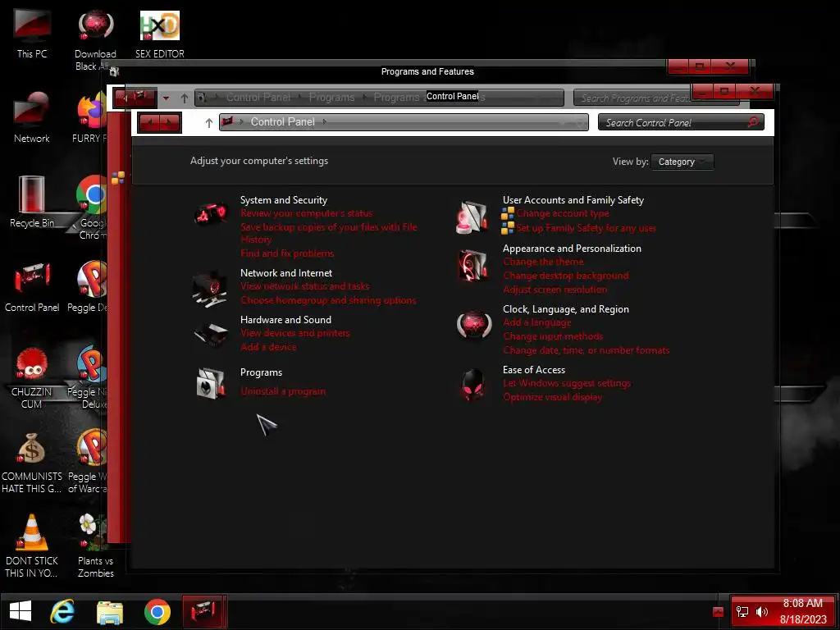Screen dimensions: 840x630
Task: Click Find and fix problems link
Action: click(x=287, y=253)
